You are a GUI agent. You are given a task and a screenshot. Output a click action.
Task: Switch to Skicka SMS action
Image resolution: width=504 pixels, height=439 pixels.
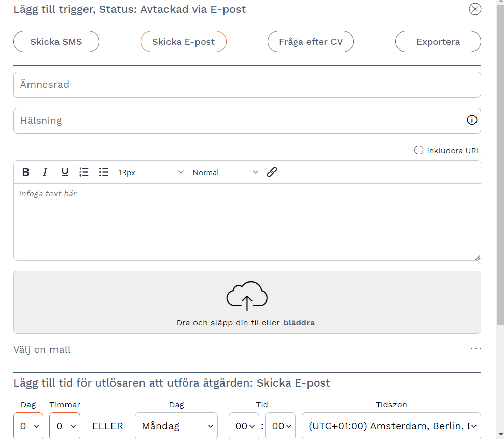tap(56, 42)
